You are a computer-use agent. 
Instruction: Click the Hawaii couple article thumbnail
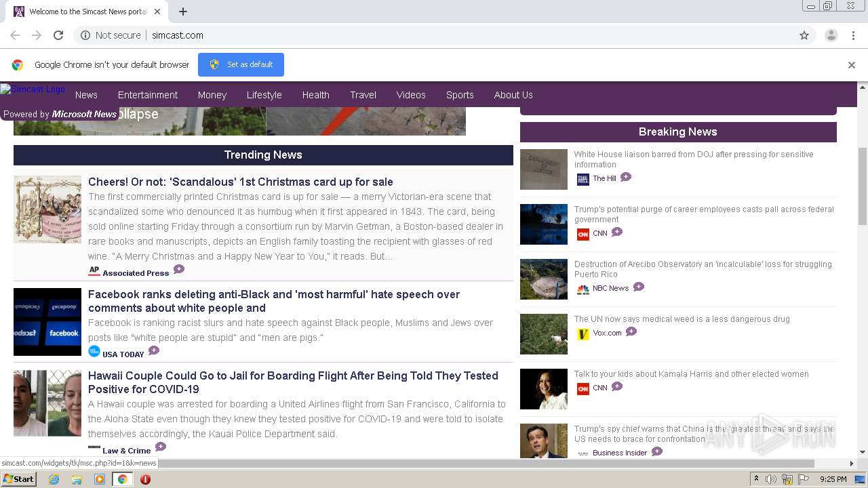coord(47,403)
